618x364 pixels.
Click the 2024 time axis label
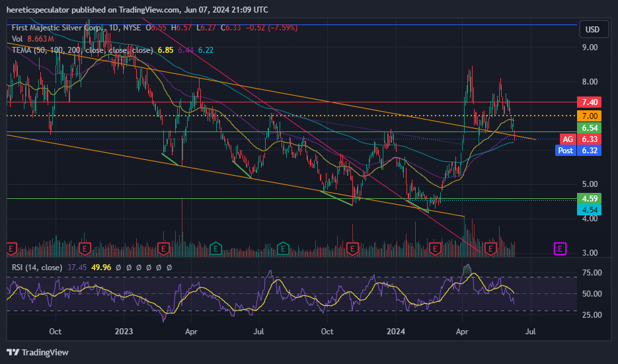pyautogui.click(x=396, y=332)
